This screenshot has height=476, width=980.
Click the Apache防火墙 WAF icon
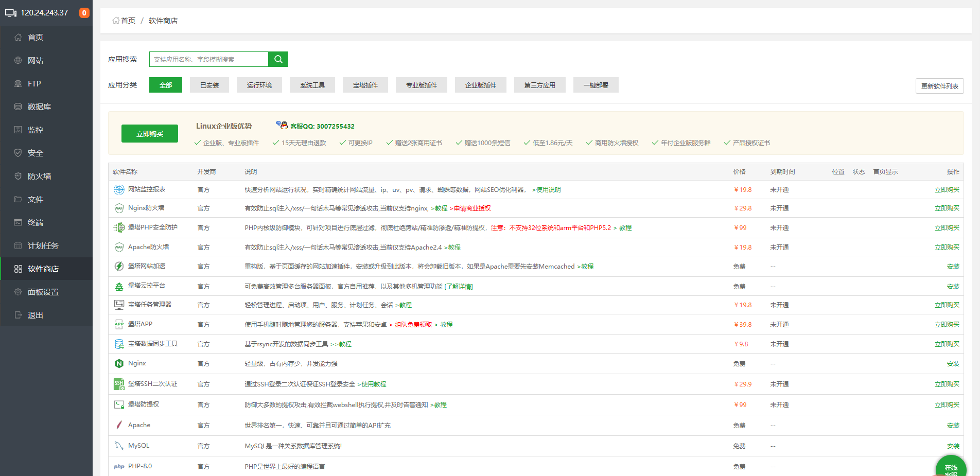[119, 247]
